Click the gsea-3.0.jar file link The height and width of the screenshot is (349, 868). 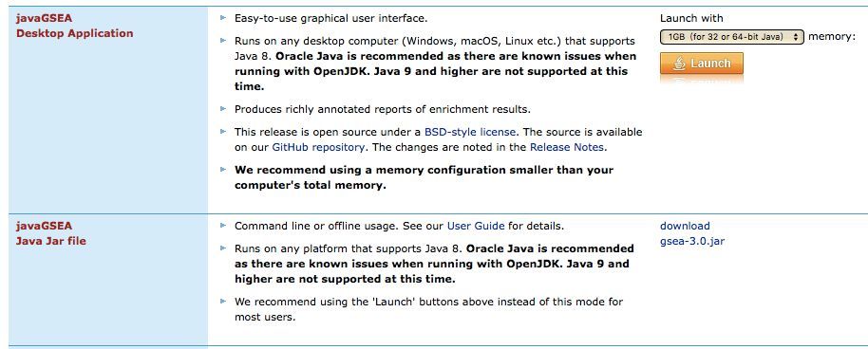click(x=692, y=241)
